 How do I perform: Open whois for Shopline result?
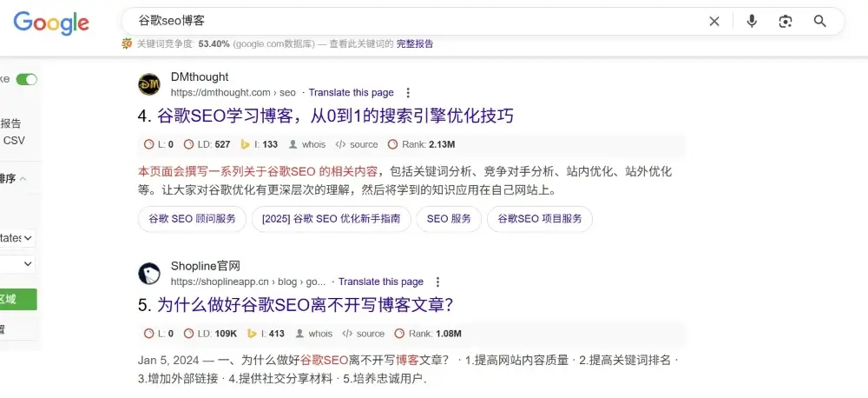coord(314,334)
